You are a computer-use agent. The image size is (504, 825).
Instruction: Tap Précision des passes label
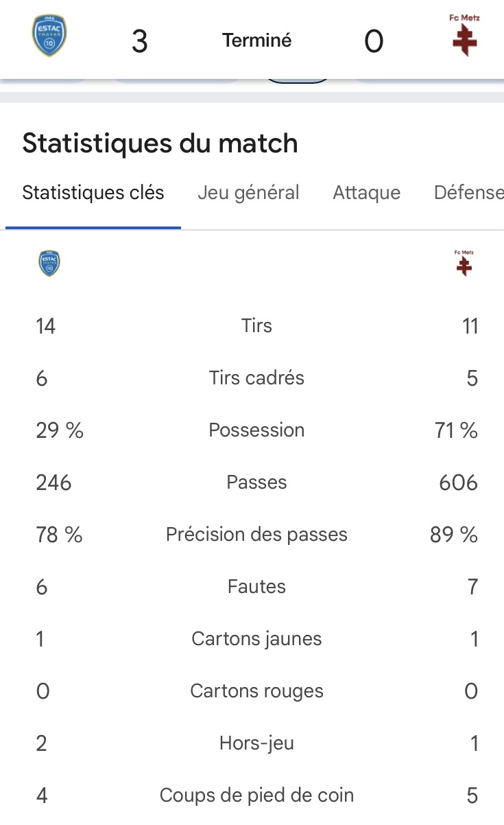coord(257,534)
